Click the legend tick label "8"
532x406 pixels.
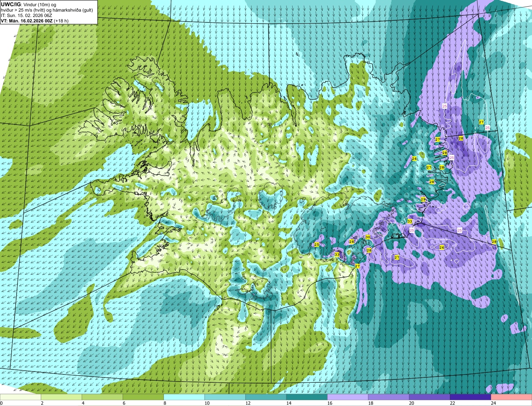tap(164, 403)
